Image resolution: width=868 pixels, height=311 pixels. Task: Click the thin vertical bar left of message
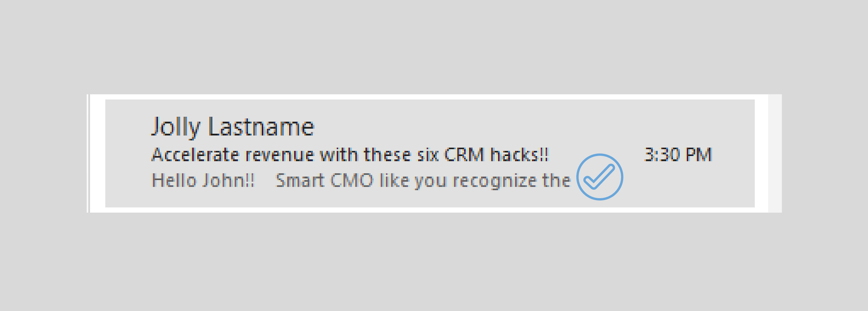click(88, 153)
